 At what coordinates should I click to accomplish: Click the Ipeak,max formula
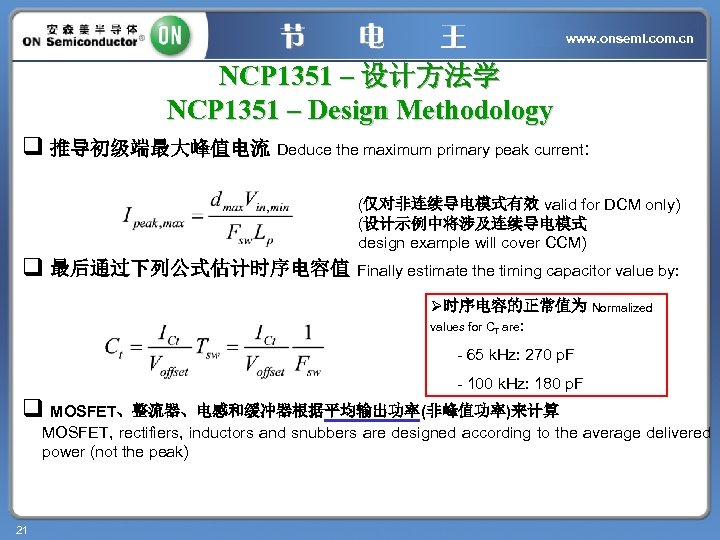207,218
